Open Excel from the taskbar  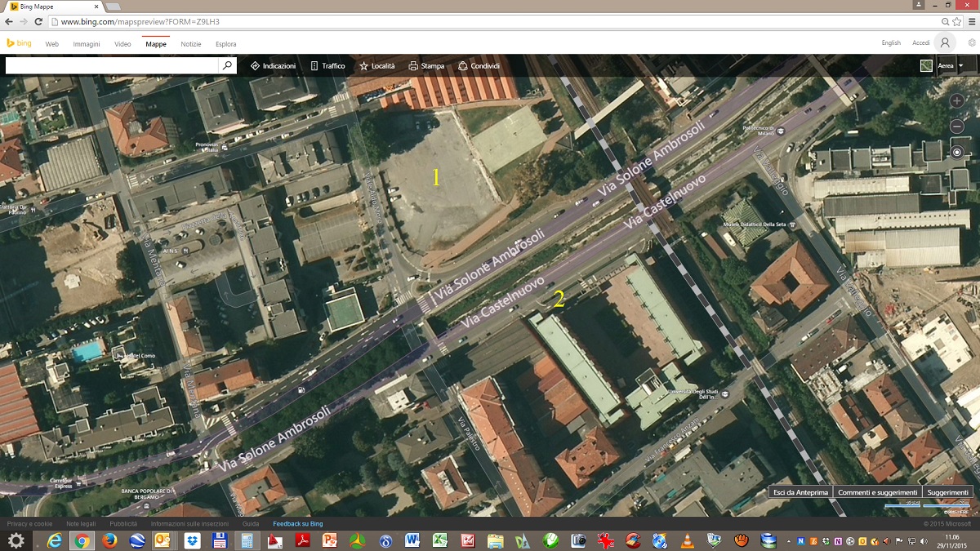pyautogui.click(x=439, y=540)
